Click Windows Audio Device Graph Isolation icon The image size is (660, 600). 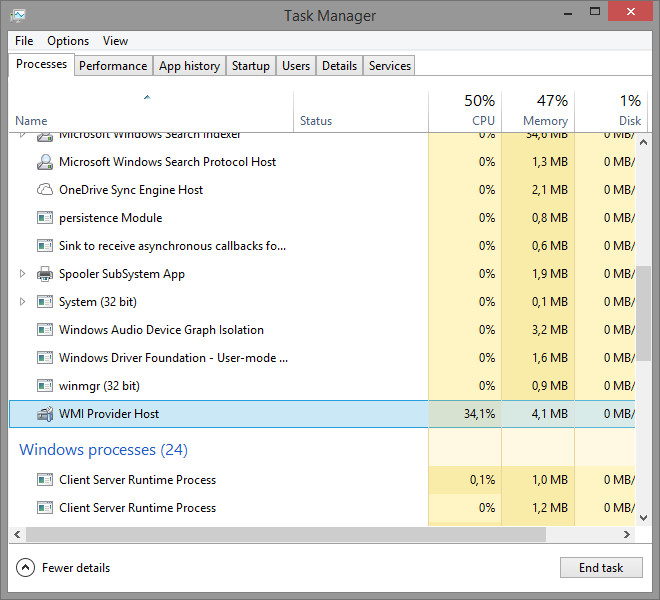coord(45,330)
